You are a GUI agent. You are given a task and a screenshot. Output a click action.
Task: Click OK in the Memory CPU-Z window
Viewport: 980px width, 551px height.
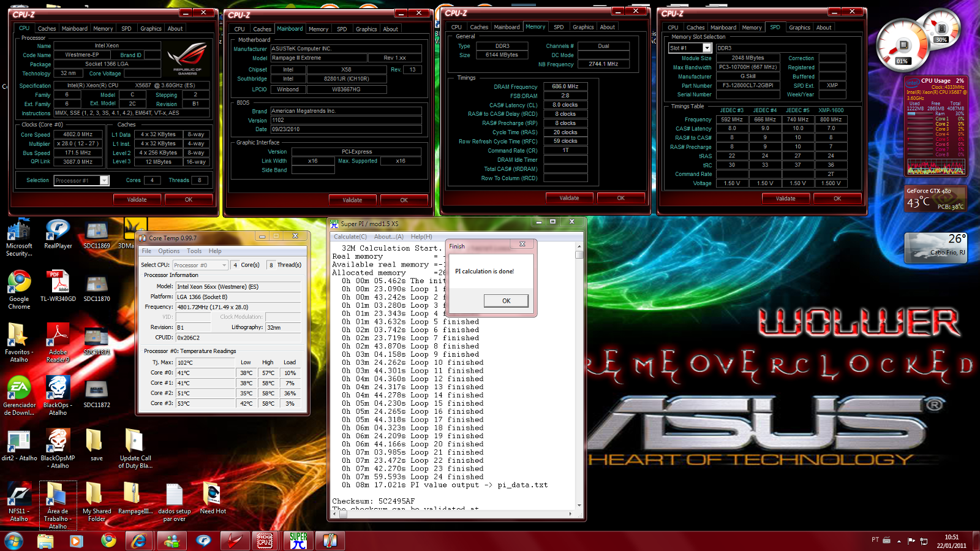pyautogui.click(x=620, y=198)
